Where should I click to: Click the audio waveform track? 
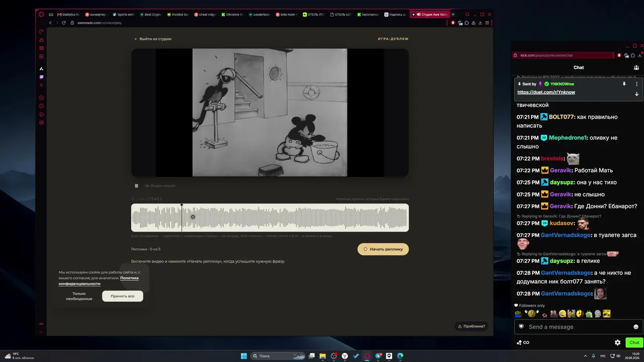click(x=270, y=218)
